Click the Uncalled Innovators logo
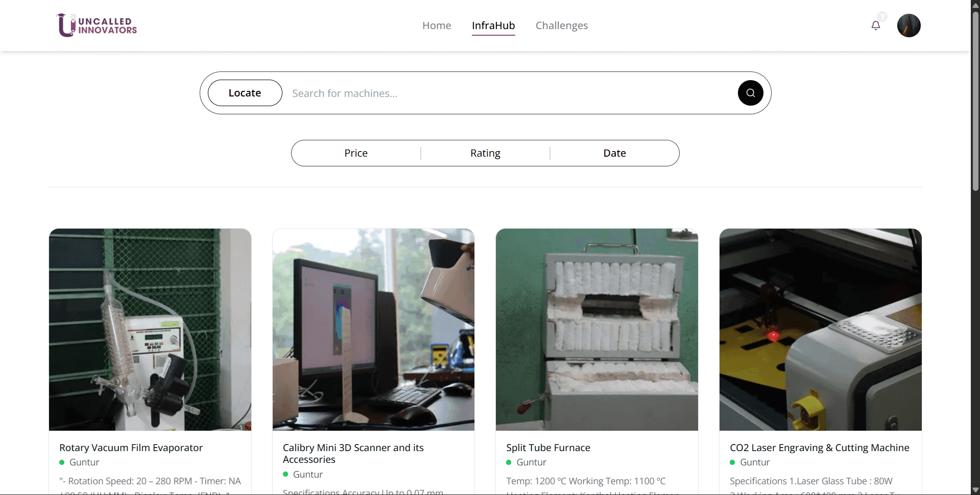Image resolution: width=980 pixels, height=495 pixels. pos(96,24)
